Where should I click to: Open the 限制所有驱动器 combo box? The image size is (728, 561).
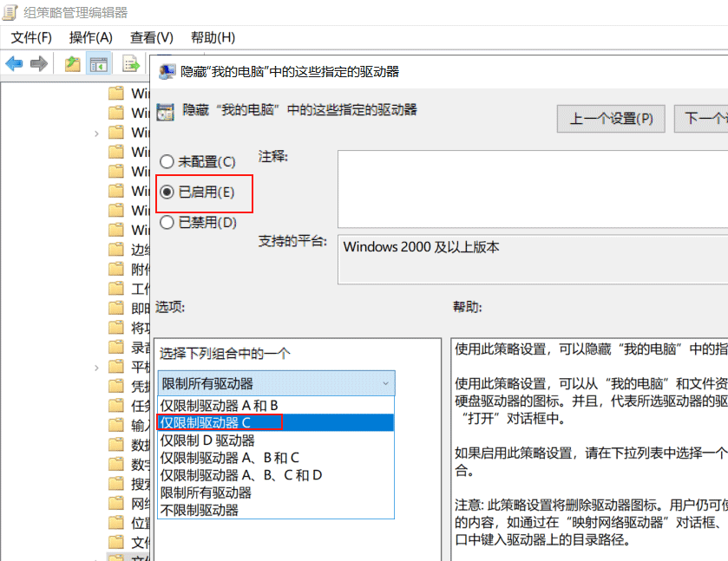click(276, 383)
